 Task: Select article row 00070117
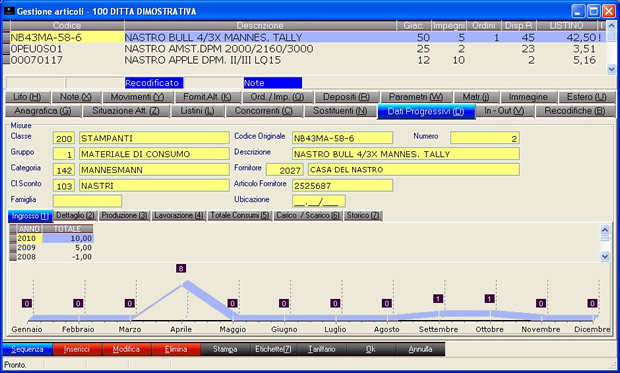point(304,60)
